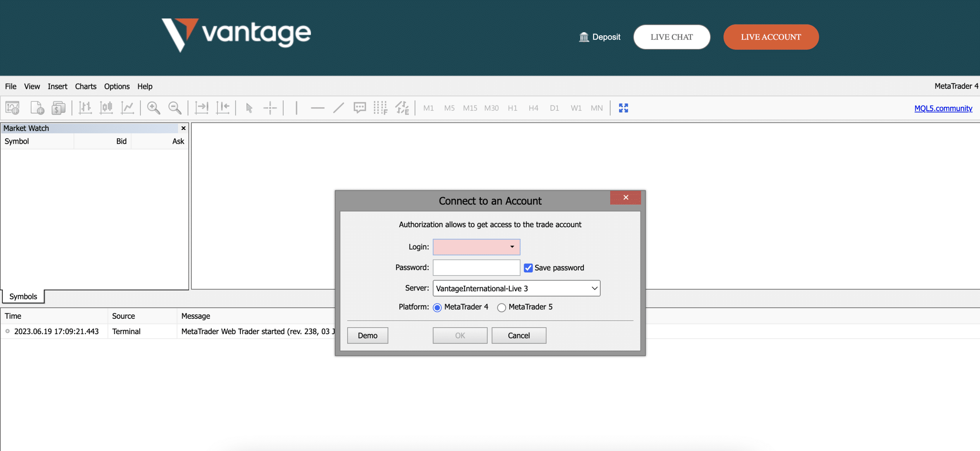Click the Symbol column header
Screen dimensions: 980x451
pos(37,141)
